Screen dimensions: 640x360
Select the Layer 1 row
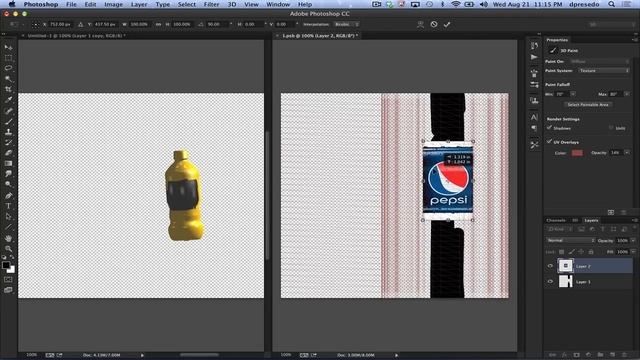(589, 282)
